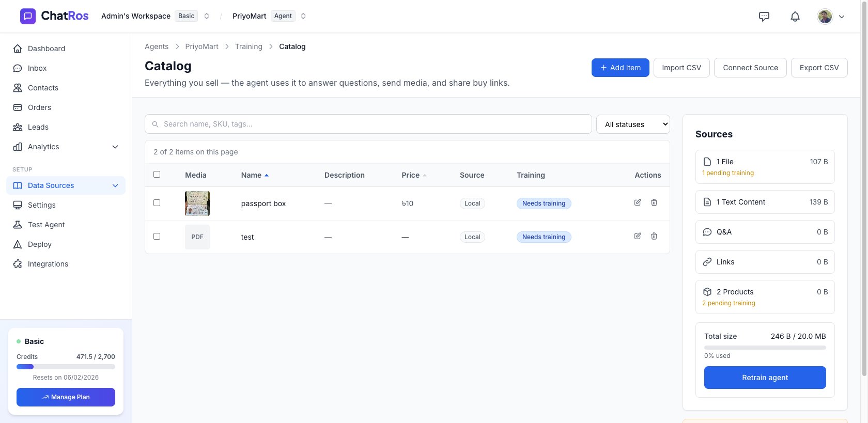Open Leads in sidebar
This screenshot has width=868, height=423.
(x=66, y=127)
